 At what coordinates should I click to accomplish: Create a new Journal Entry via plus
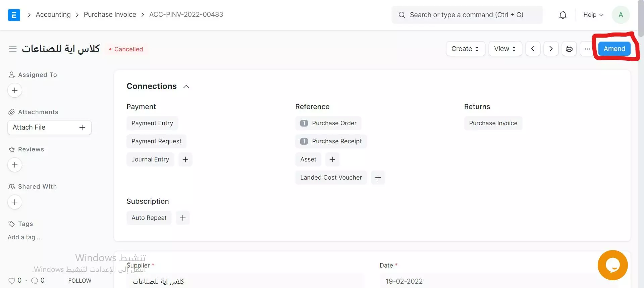coord(185,159)
